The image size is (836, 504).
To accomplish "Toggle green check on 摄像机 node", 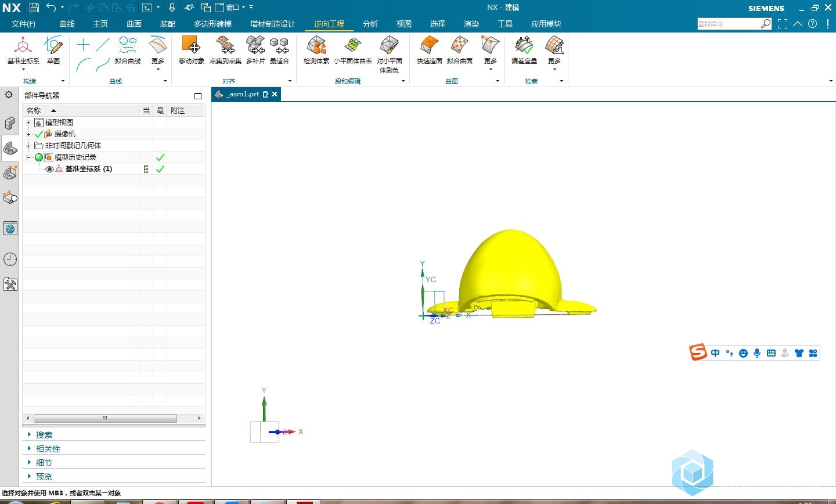I will [x=39, y=134].
